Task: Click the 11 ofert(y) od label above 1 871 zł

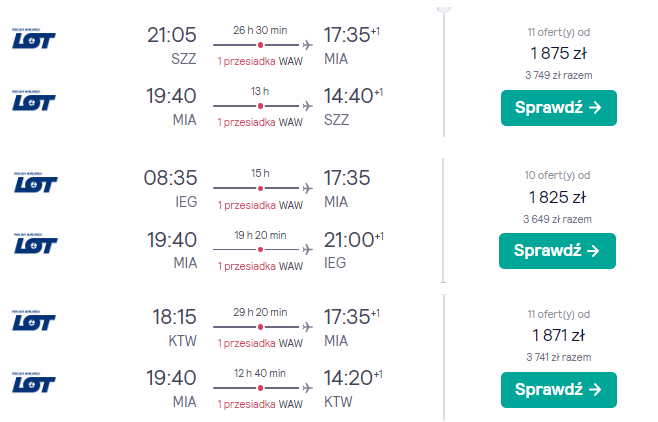Action: [558, 313]
